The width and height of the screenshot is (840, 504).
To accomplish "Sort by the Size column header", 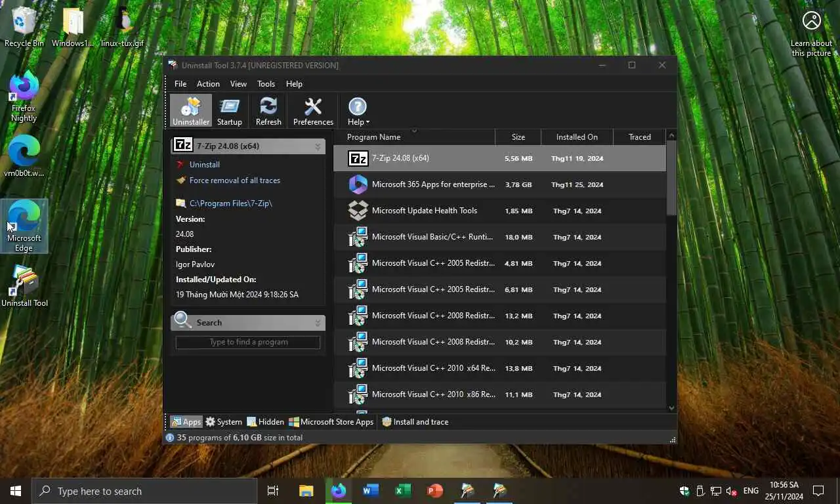I will tap(518, 137).
